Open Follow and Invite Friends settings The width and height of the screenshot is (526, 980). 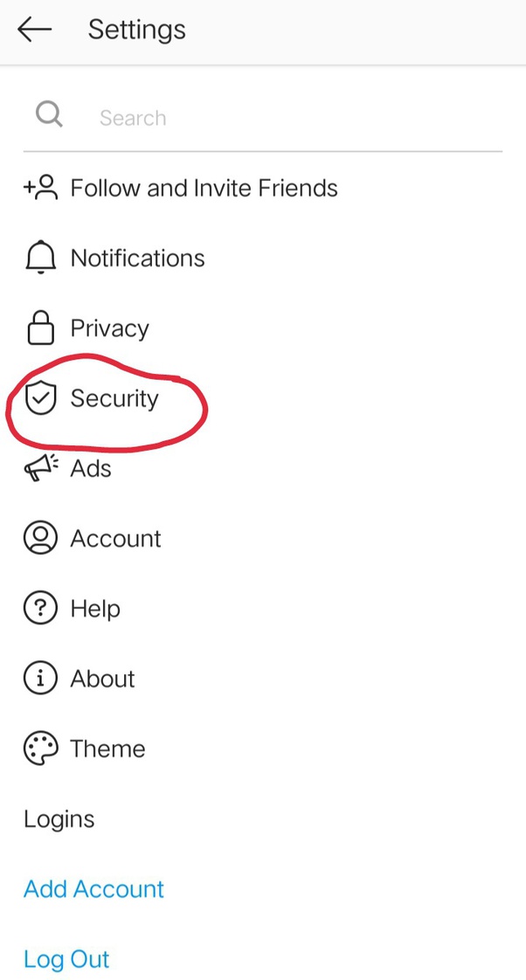point(204,188)
